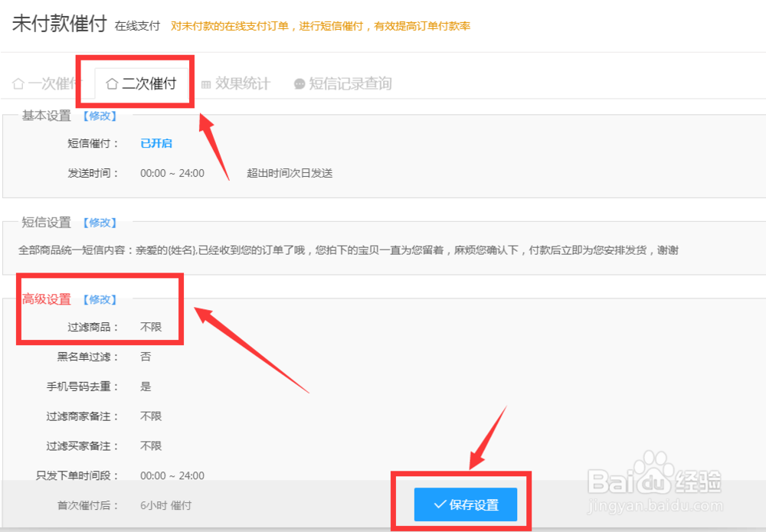Click the 在线支付 label
This screenshot has height=532, width=766.
pos(137,26)
